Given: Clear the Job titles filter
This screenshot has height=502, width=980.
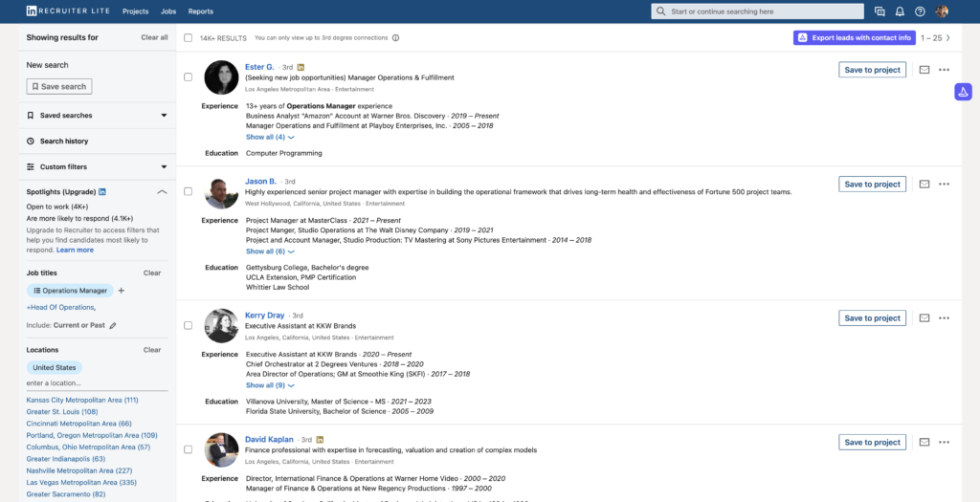Looking at the screenshot, I should [x=152, y=273].
